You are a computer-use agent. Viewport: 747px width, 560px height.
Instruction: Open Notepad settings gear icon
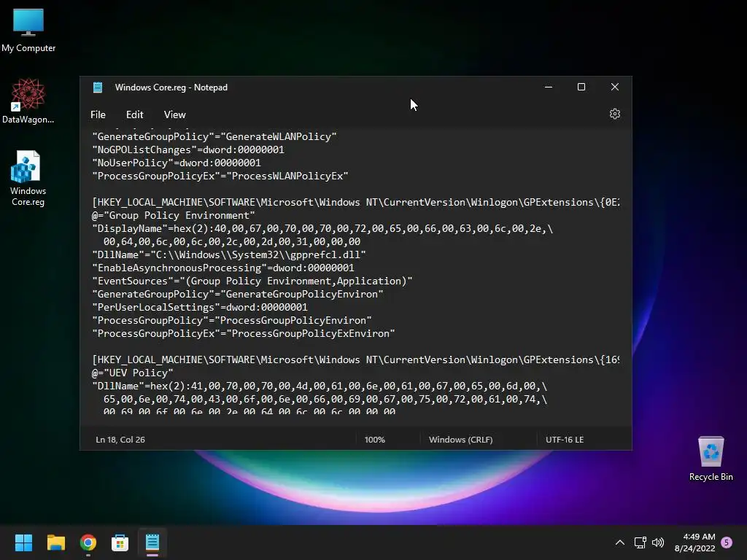pyautogui.click(x=614, y=114)
